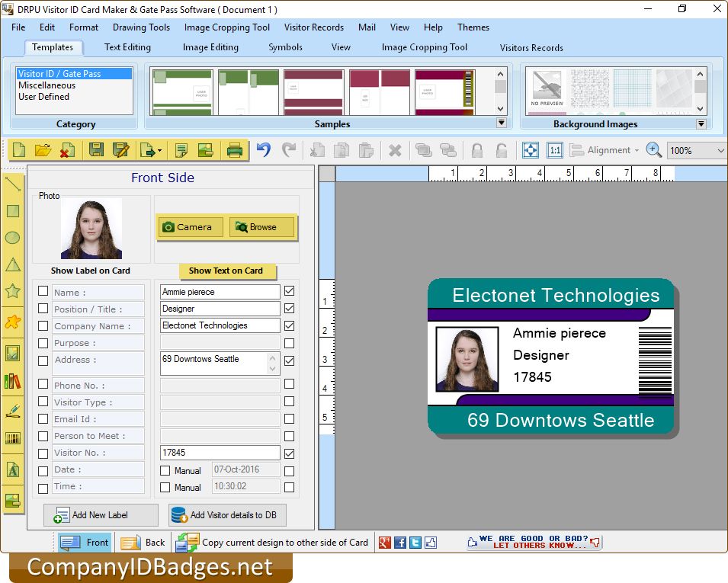Open the Image library books icon
728x583 pixels.
coord(12,382)
